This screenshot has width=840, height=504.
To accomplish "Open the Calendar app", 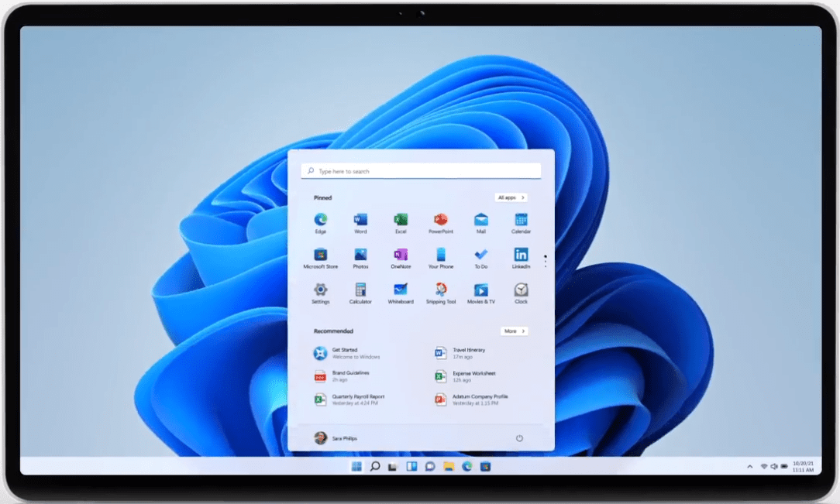I will (522, 223).
